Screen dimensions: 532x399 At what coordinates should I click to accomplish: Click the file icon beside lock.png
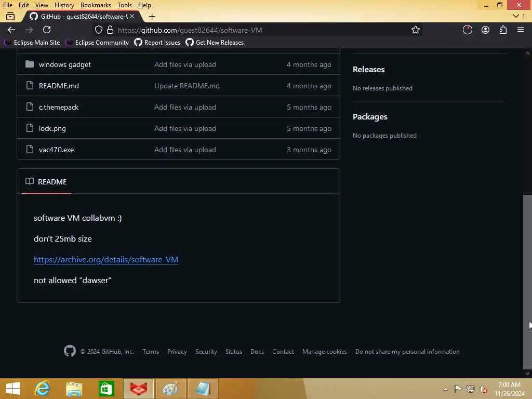30,128
